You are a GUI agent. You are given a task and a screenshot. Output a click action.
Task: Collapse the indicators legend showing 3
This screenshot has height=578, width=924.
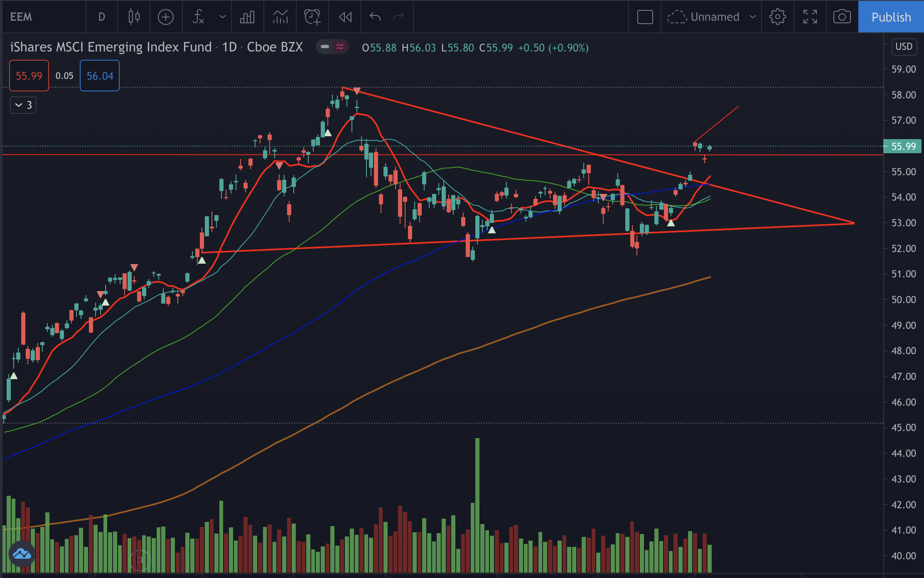click(23, 105)
